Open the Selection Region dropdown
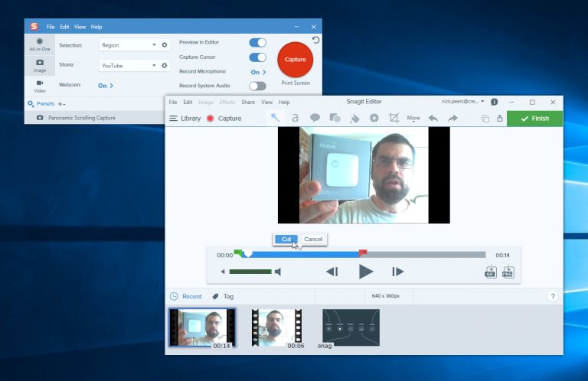The height and width of the screenshot is (381, 588). [x=129, y=45]
